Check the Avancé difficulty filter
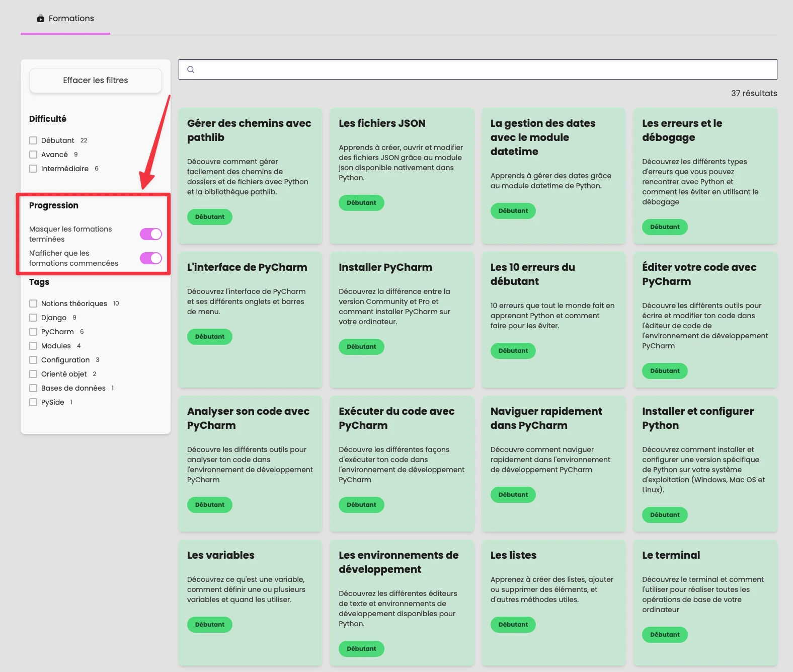The image size is (793, 672). pos(33,155)
